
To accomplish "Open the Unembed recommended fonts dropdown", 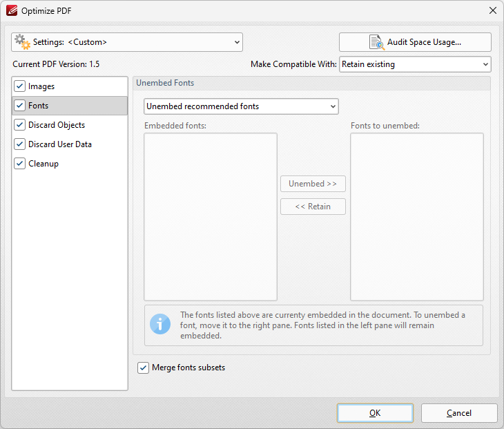I will click(241, 106).
